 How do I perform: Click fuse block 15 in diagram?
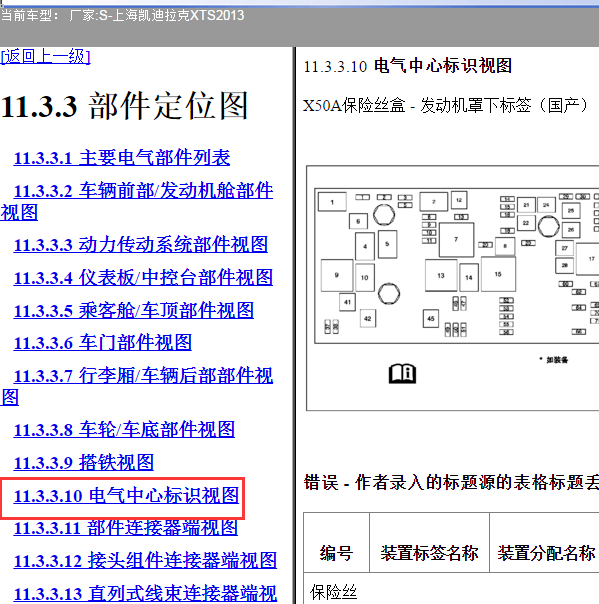[498, 274]
